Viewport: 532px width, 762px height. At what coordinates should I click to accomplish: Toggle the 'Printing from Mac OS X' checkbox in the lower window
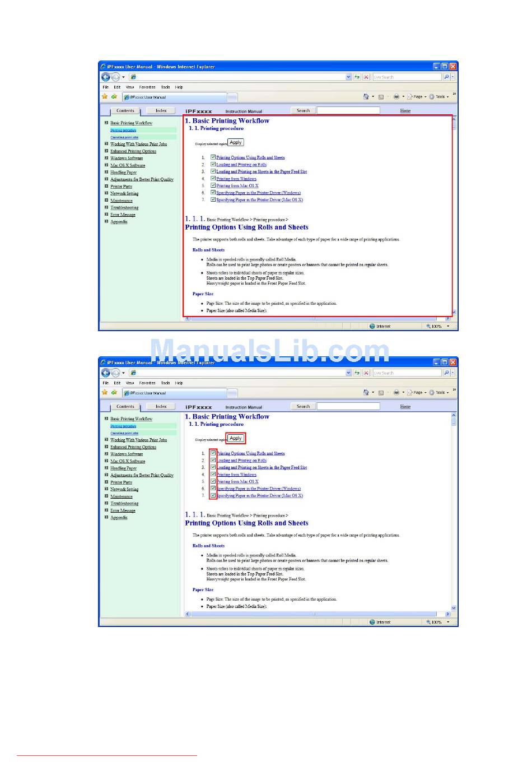[x=213, y=481]
